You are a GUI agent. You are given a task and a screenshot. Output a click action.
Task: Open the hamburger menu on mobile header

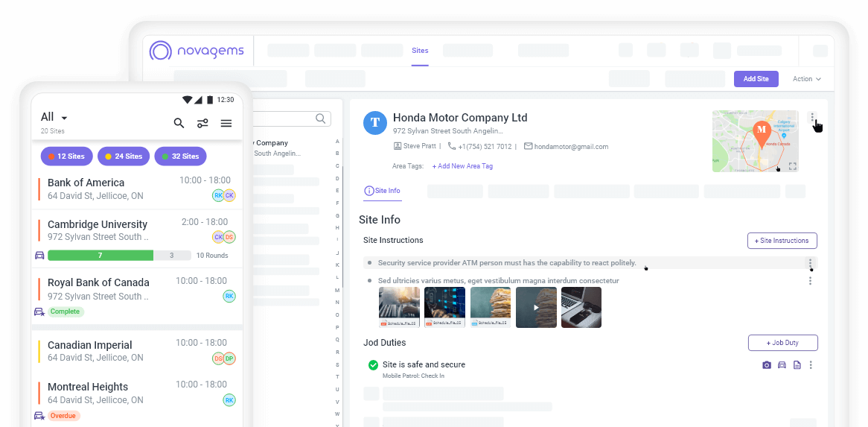[x=226, y=124]
